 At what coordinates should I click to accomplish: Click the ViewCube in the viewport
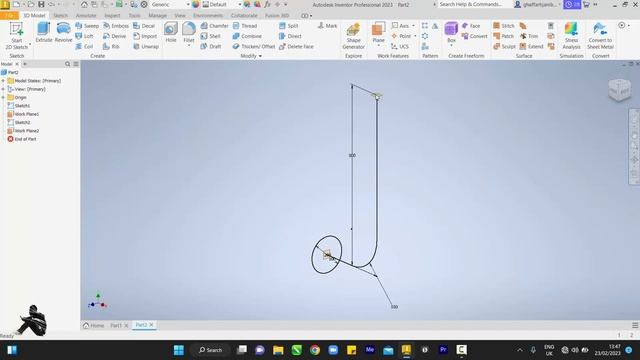point(620,90)
